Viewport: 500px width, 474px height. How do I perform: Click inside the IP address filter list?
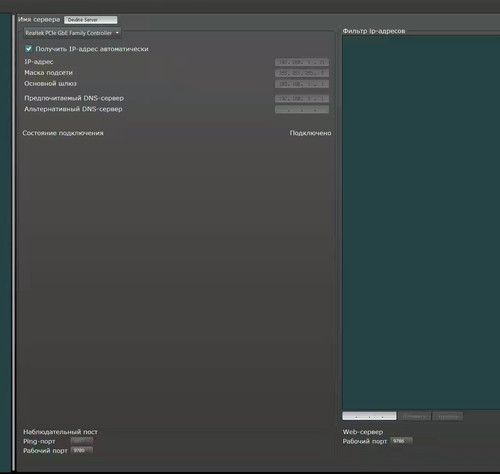coord(421,222)
